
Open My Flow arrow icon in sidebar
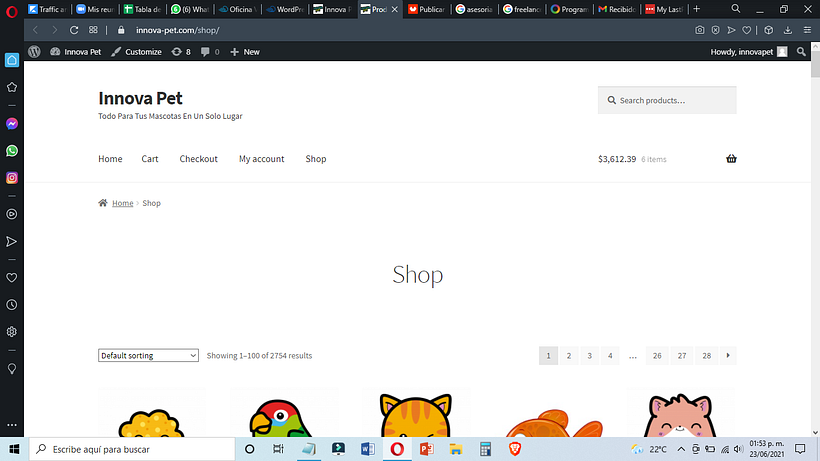coord(12,241)
